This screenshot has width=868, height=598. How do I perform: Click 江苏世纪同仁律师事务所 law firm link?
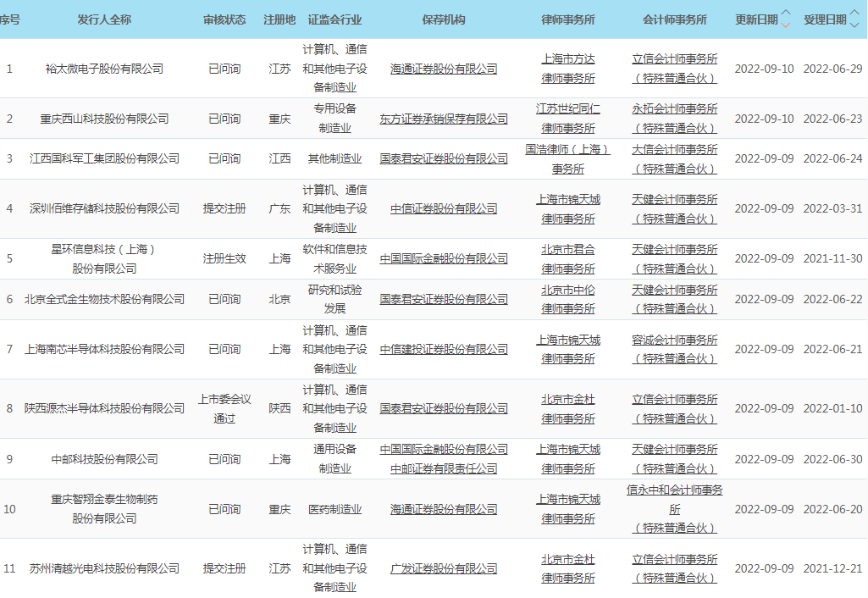coord(568,119)
